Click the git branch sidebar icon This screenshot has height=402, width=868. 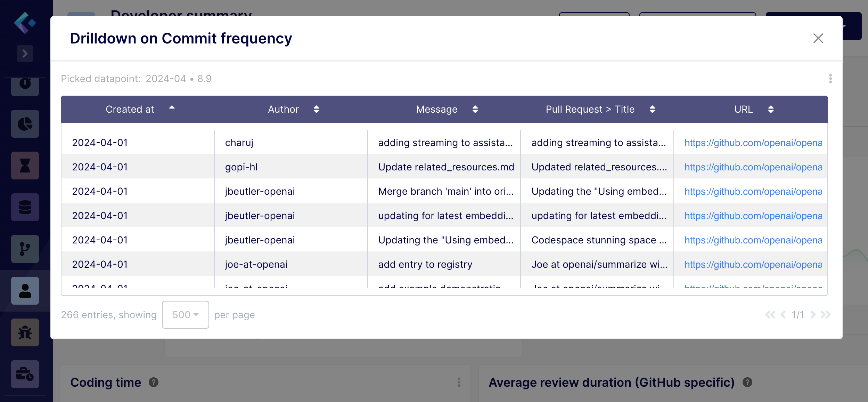25,249
